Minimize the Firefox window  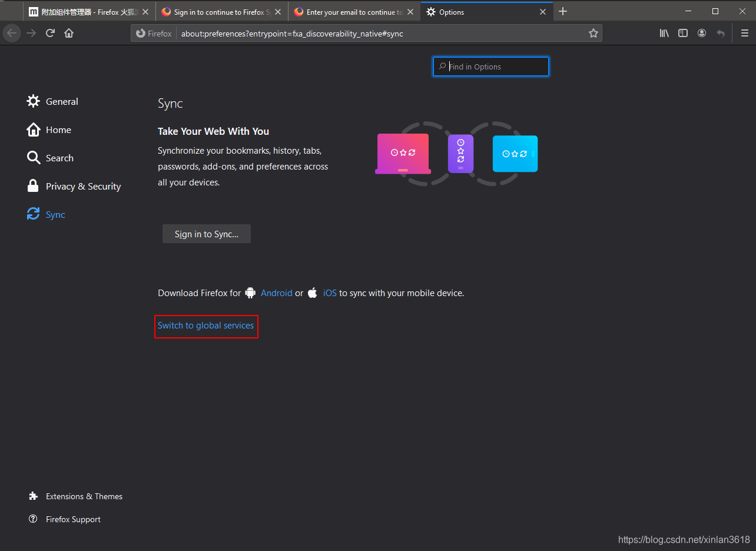click(x=688, y=11)
